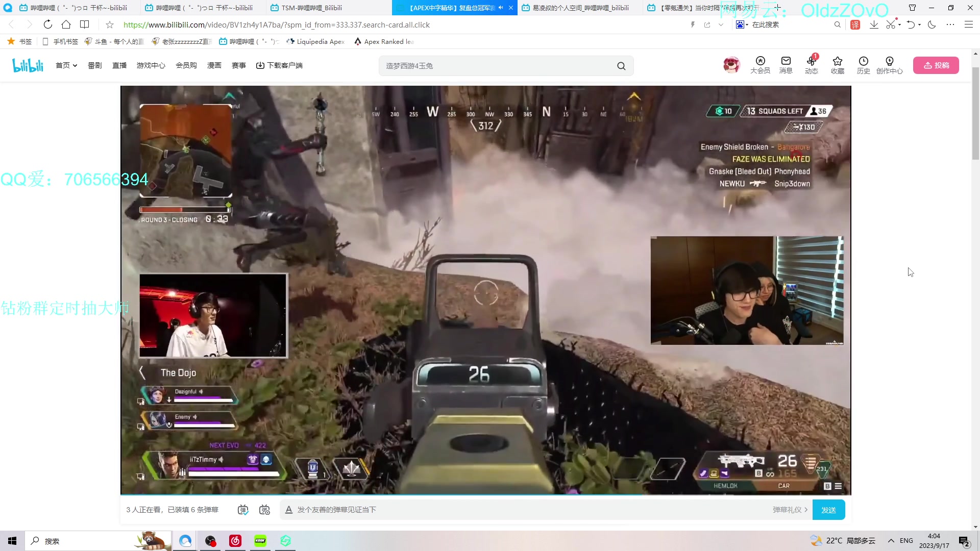This screenshot has height=551, width=980.
Task: Expand the undo closed-tab dropdown arrow
Action: (919, 24)
